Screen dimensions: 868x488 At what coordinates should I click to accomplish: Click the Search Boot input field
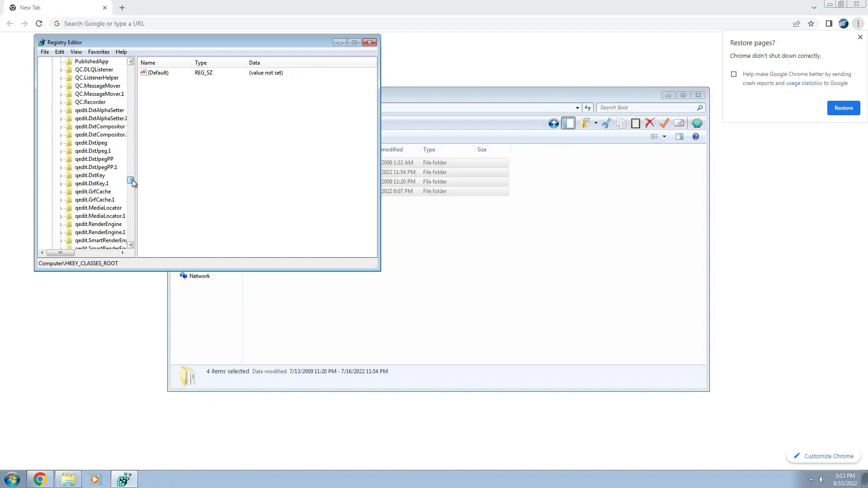tap(646, 108)
